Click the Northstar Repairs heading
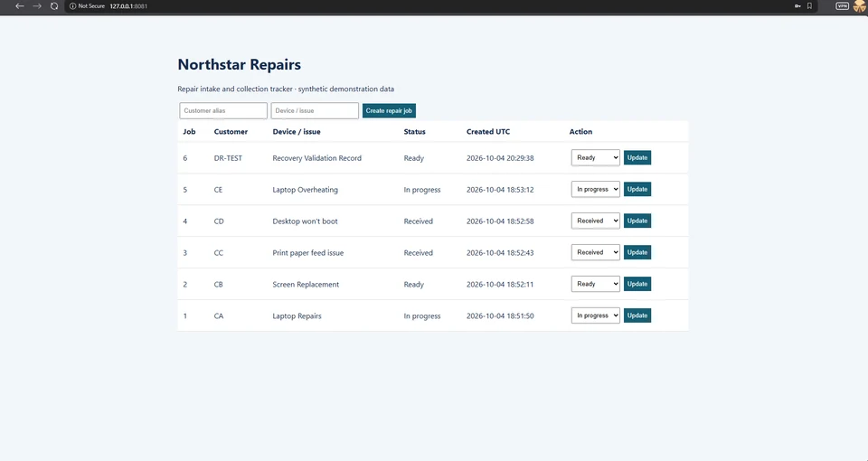This screenshot has height=461, width=868. coord(239,65)
